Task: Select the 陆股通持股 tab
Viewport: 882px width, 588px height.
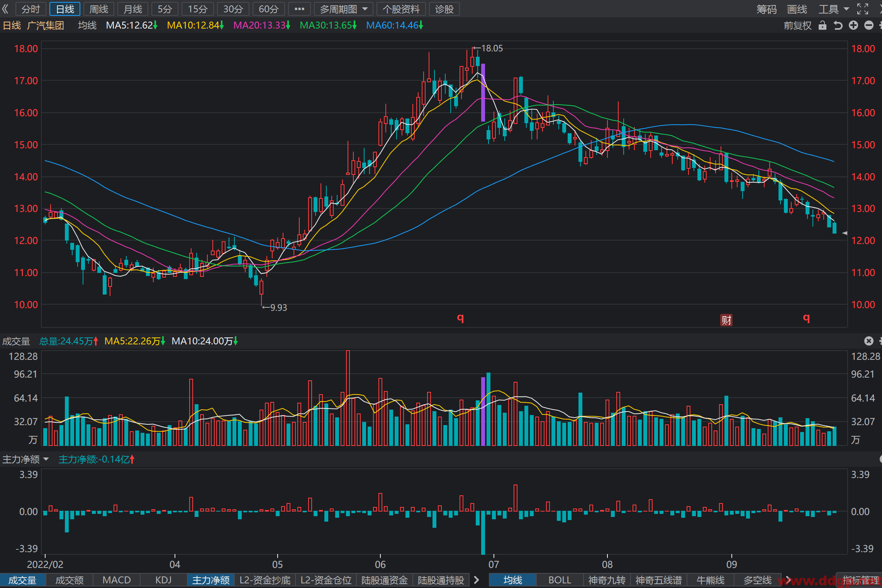Action: tap(441, 580)
